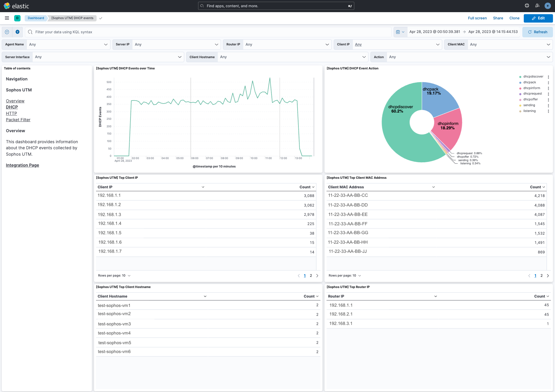555x392 pixels.
Task: Open the main navigation hamburger menu
Action: pyautogui.click(x=7, y=18)
